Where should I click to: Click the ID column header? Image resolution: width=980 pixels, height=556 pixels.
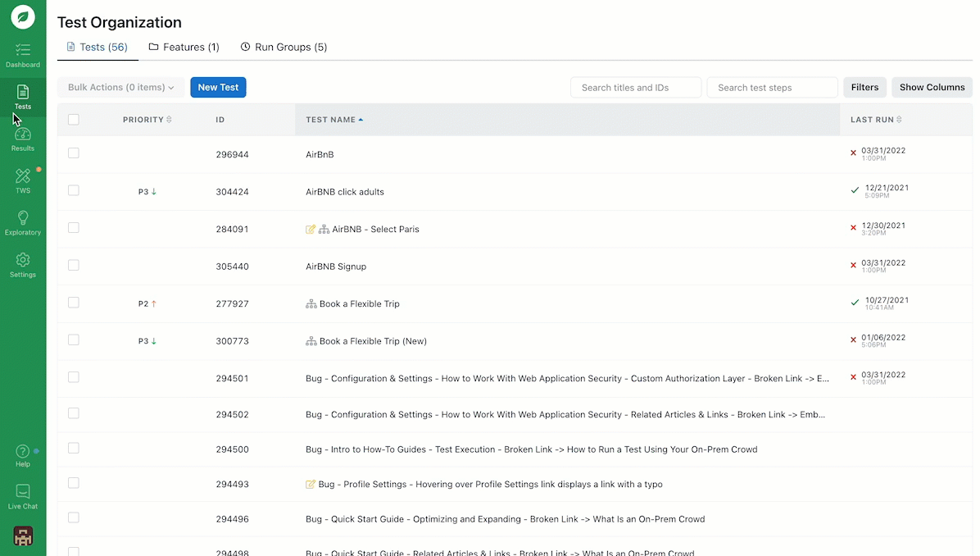pos(220,120)
